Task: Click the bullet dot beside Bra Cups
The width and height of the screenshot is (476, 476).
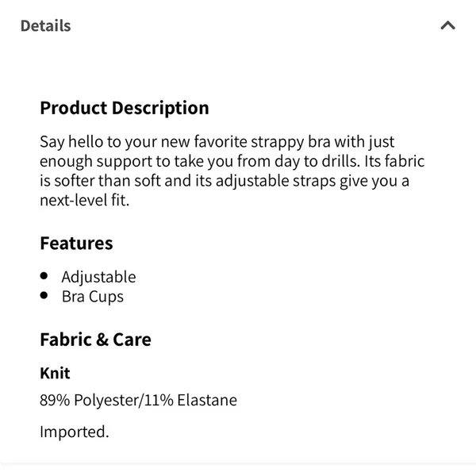Action: pos(44,295)
